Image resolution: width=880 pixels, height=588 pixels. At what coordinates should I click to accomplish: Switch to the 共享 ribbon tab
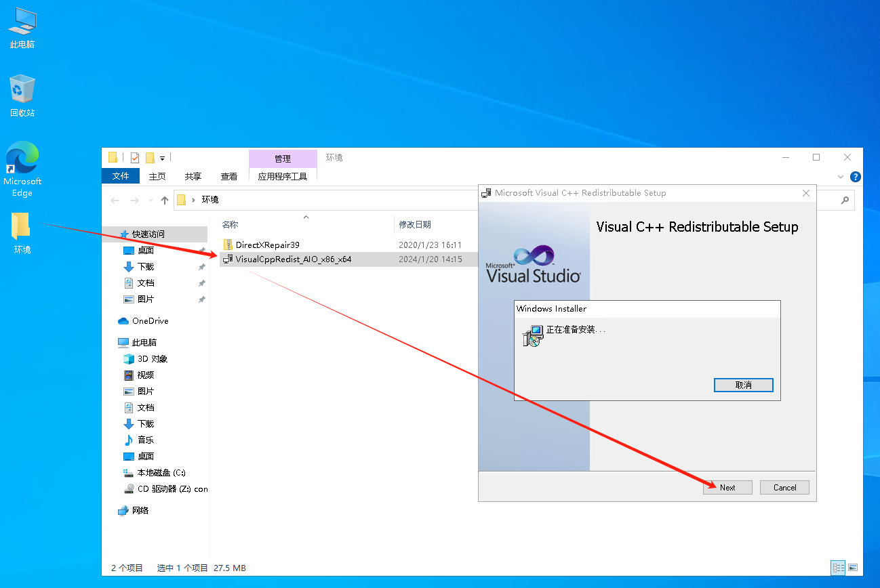(193, 176)
